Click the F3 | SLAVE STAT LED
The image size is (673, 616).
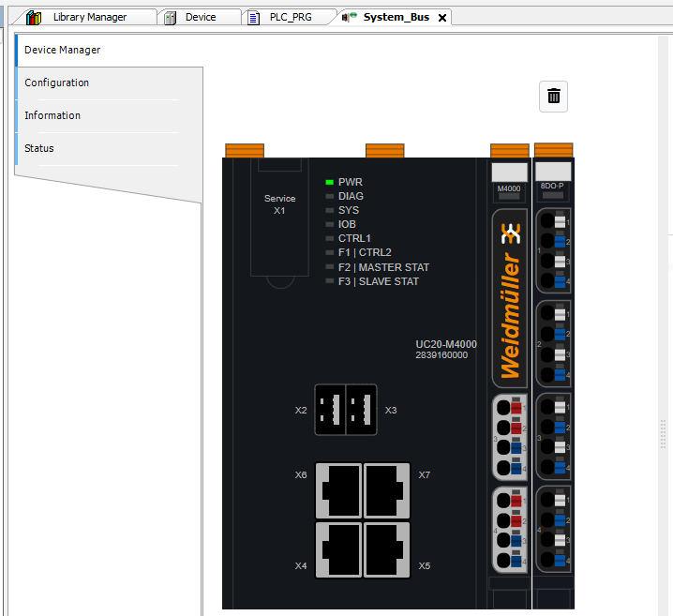329,281
